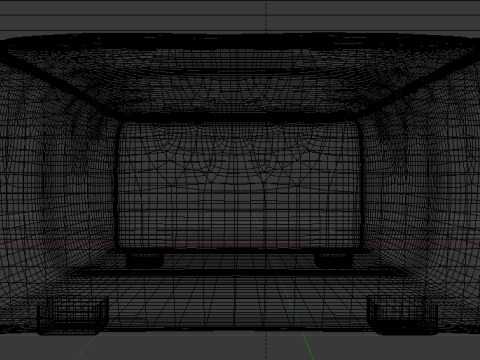Select the front-left wireframe foot of the model
480x360 pixels.
coord(72,315)
